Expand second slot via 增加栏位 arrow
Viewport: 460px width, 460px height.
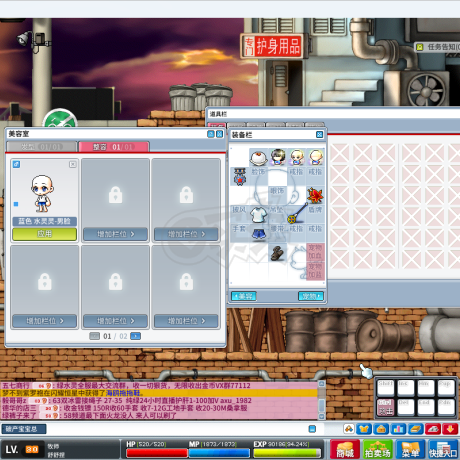tap(115, 234)
